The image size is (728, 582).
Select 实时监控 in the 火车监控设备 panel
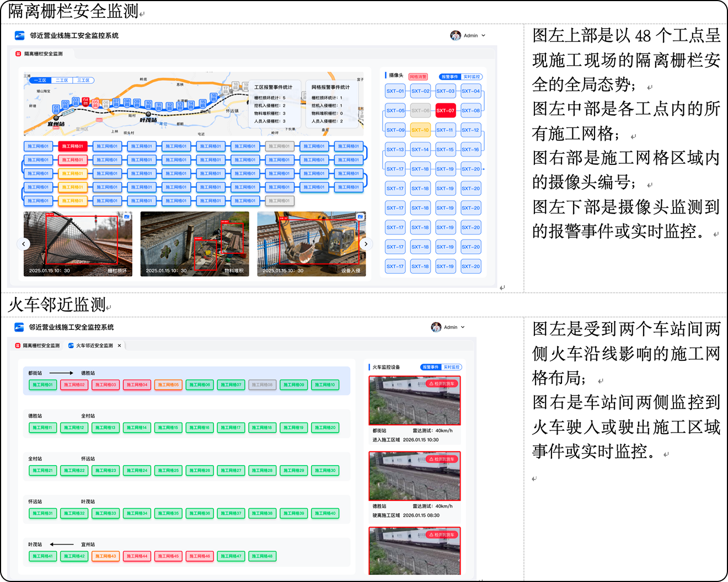pyautogui.click(x=451, y=367)
